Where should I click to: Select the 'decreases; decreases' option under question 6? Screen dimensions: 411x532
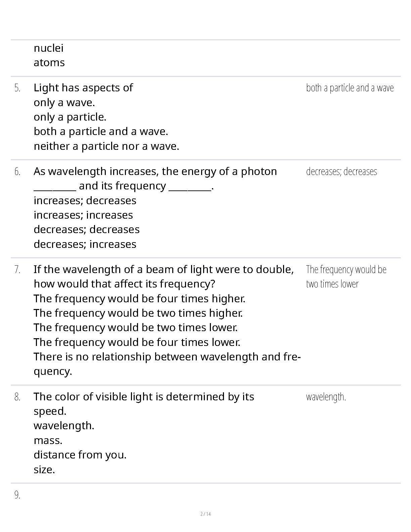(87, 229)
